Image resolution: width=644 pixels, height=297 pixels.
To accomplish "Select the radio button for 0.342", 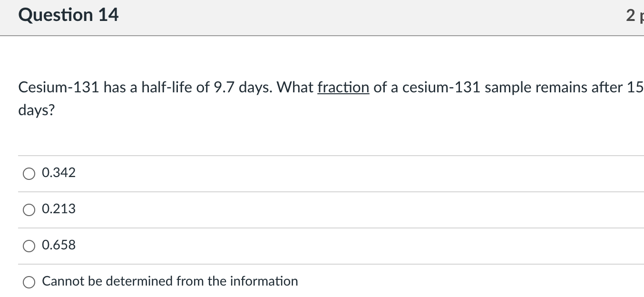I will 29,173.
